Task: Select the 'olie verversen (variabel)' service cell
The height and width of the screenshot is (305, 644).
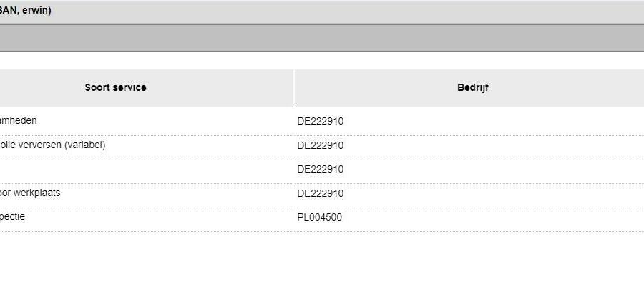Action: (52, 145)
